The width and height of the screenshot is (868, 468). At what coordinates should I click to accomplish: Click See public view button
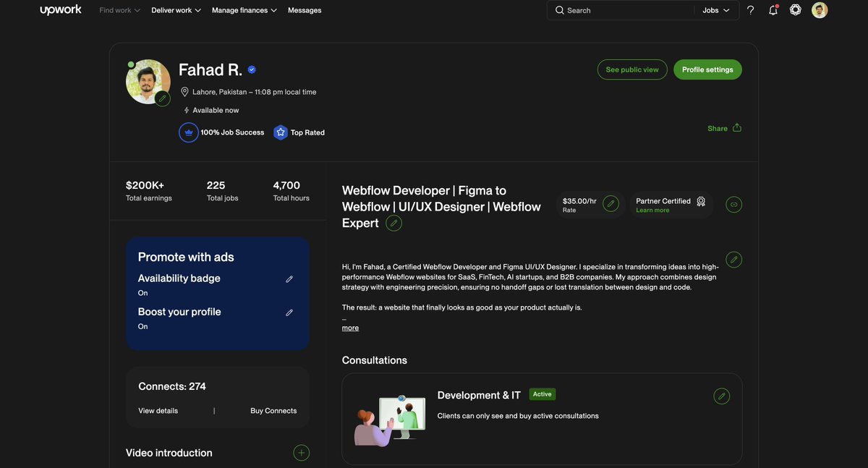[x=632, y=69]
